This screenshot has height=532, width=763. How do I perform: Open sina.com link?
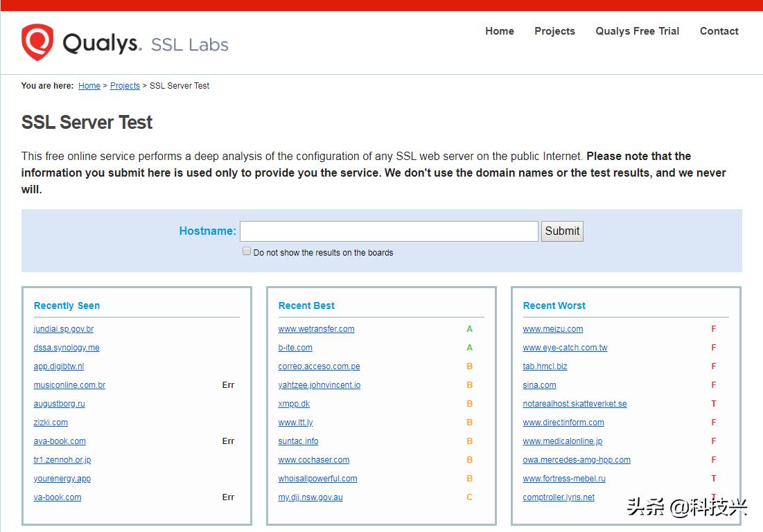pyautogui.click(x=539, y=384)
